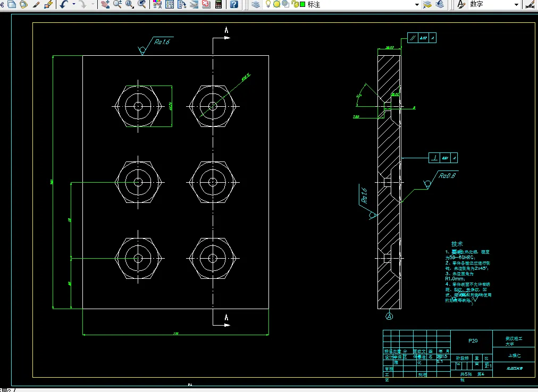Select datum circle A below section view
This screenshot has width=538, height=392.
click(389, 316)
